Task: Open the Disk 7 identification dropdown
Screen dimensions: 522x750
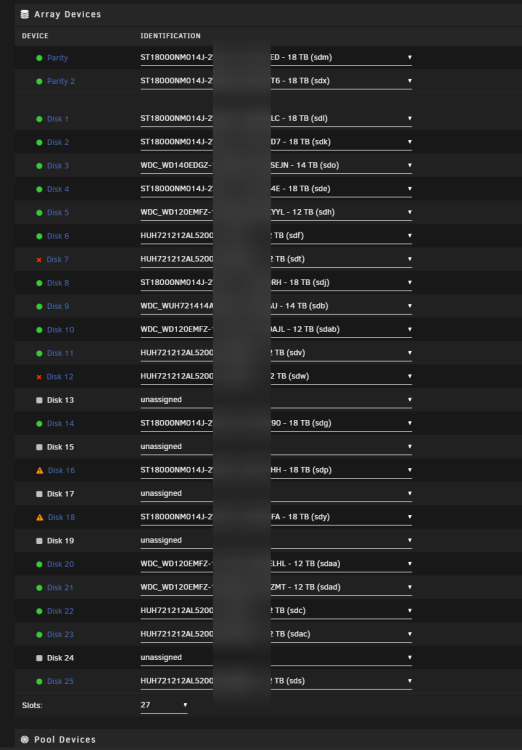Action: pyautogui.click(x=276, y=260)
